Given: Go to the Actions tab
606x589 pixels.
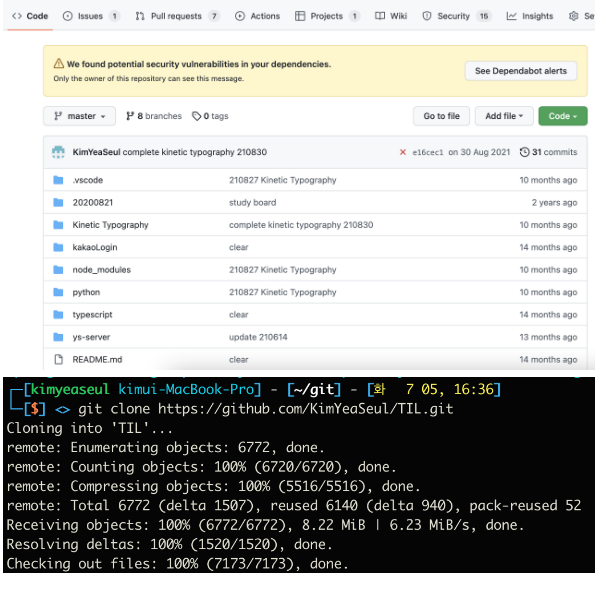Looking at the screenshot, I should click(x=257, y=16).
